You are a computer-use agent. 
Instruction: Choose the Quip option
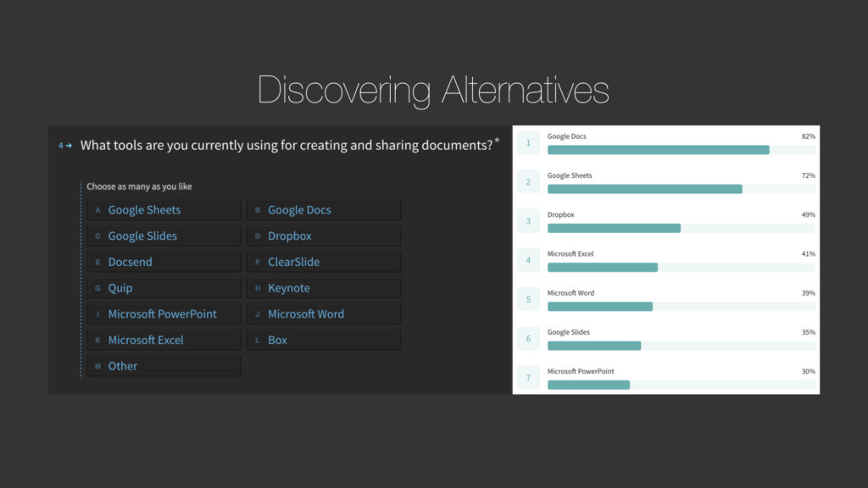(x=164, y=288)
